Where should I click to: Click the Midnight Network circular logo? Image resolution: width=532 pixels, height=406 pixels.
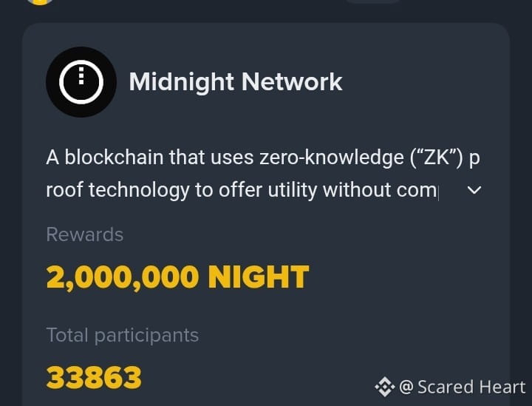(x=81, y=82)
